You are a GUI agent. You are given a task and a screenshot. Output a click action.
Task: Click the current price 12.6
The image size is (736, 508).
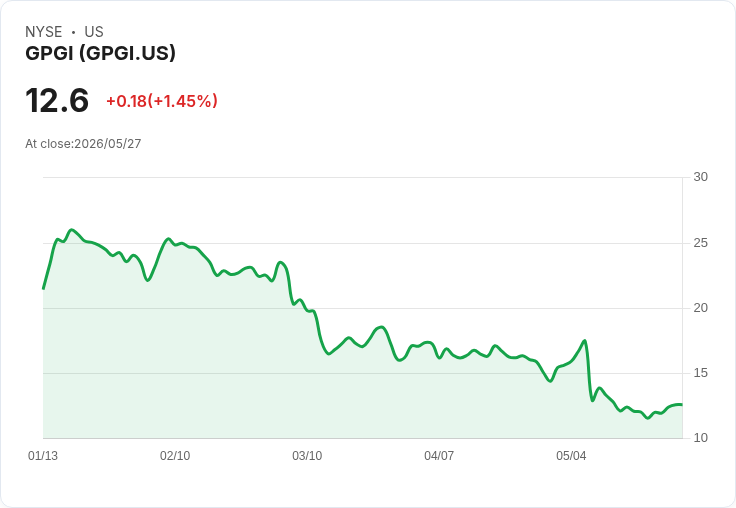[x=57, y=100]
